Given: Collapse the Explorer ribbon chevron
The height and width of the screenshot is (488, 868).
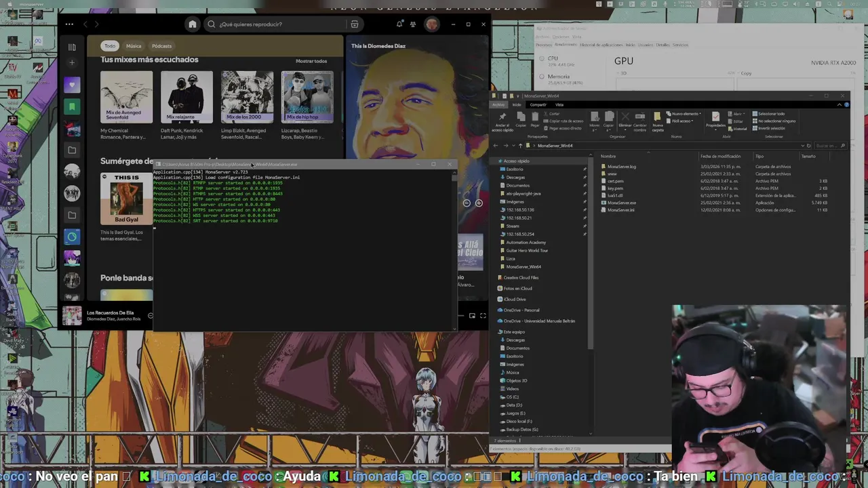Looking at the screenshot, I should pos(840,104).
